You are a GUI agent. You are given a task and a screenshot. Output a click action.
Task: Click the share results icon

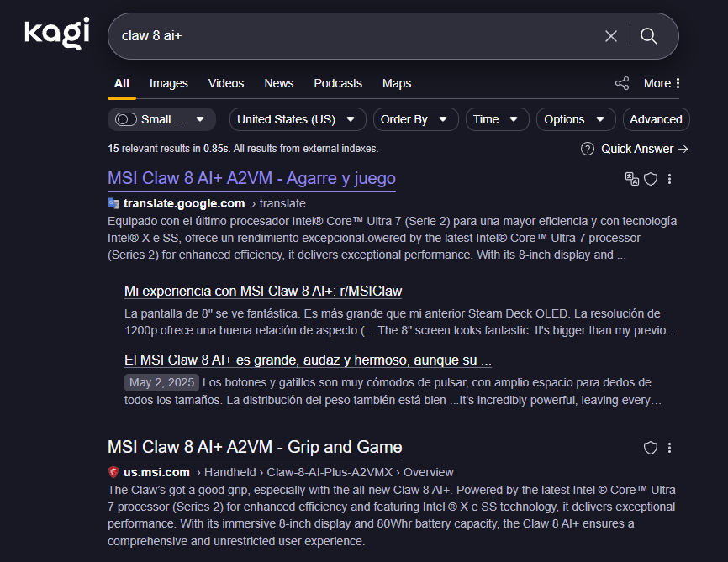[x=622, y=83]
